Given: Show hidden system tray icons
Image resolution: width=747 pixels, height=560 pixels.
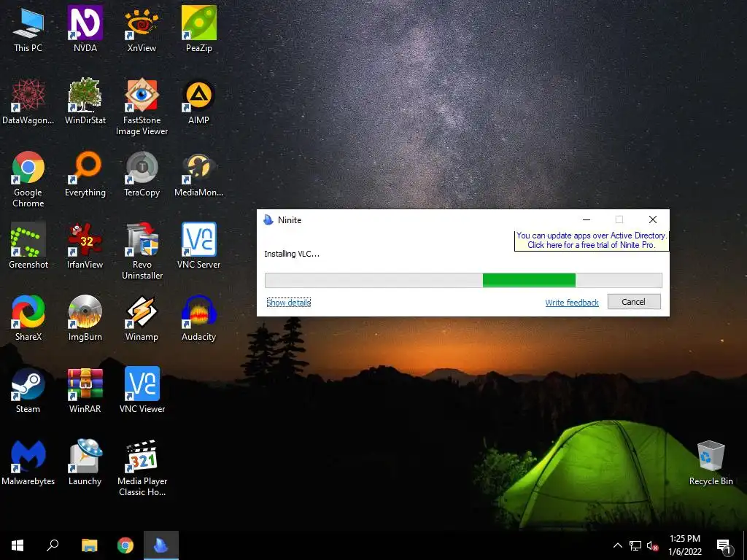Looking at the screenshot, I should [617, 545].
